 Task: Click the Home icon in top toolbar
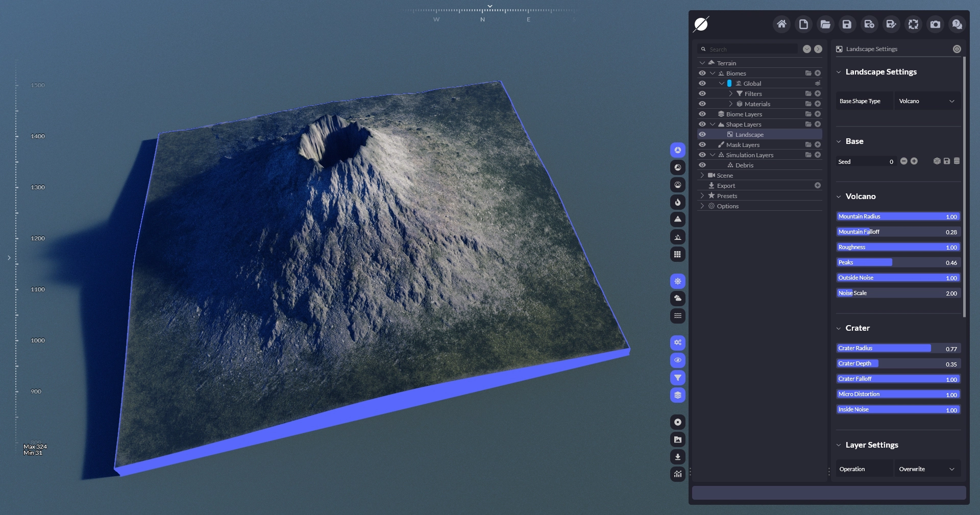pyautogui.click(x=781, y=24)
